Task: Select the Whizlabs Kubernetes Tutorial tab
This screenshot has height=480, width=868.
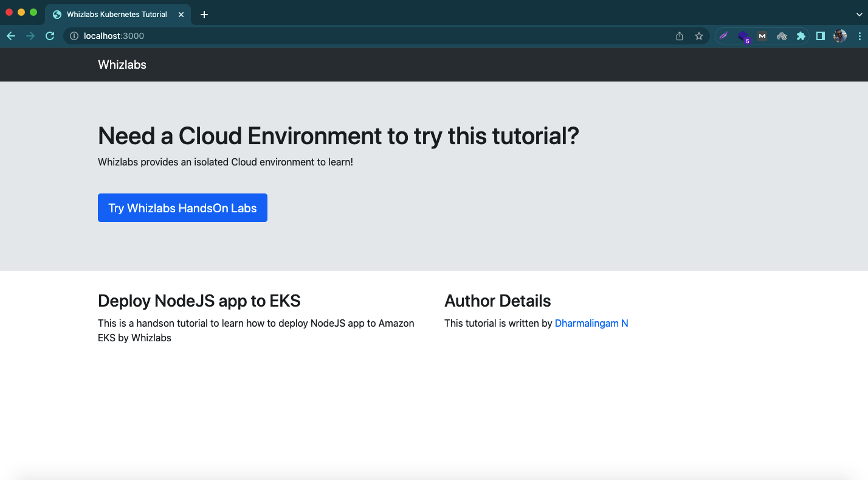Action: pos(118,15)
